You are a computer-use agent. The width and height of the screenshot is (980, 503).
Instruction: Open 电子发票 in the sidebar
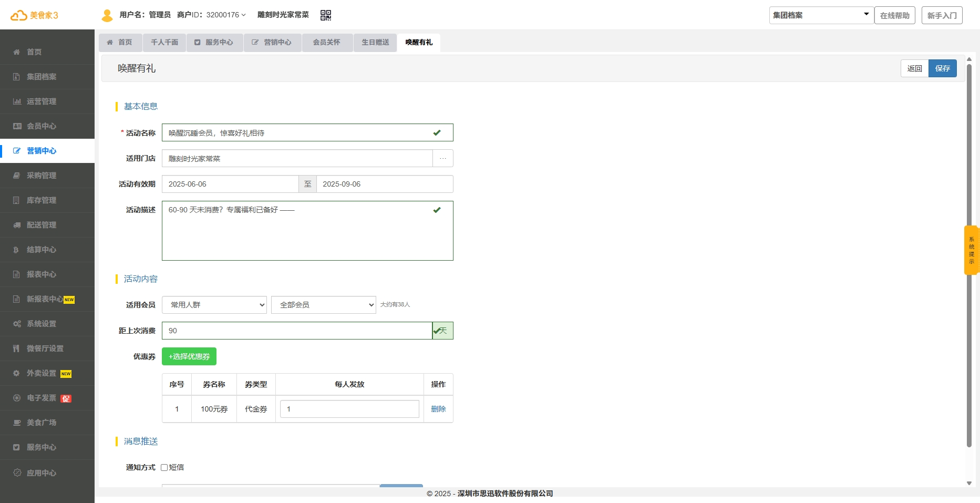coord(41,398)
